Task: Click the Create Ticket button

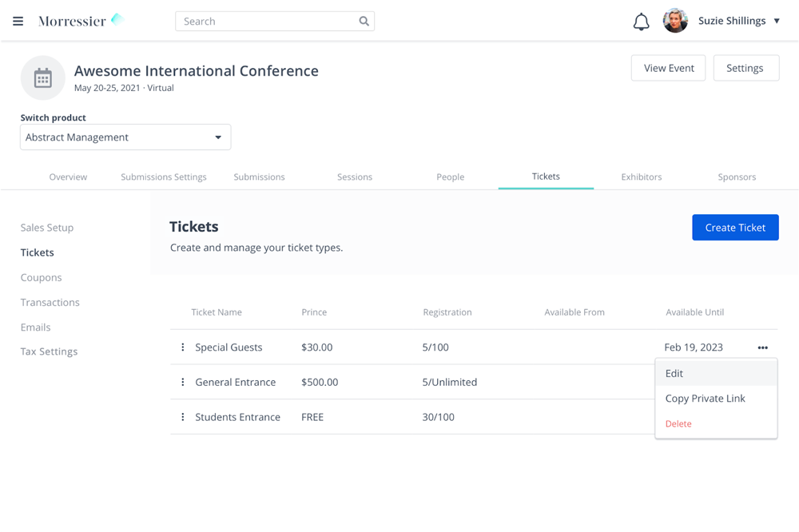Action: (x=735, y=228)
